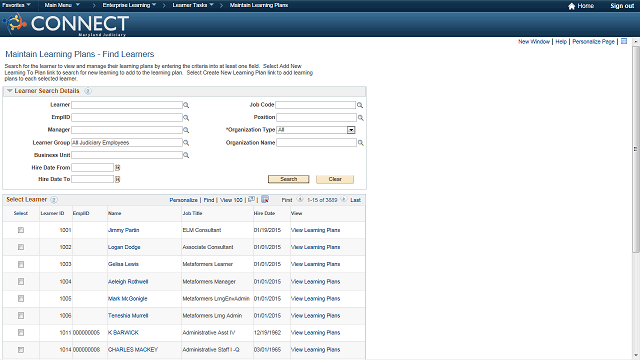Tick the checkbox for Teneshia Murrell
This screenshot has width=640, height=360.
coord(21,316)
